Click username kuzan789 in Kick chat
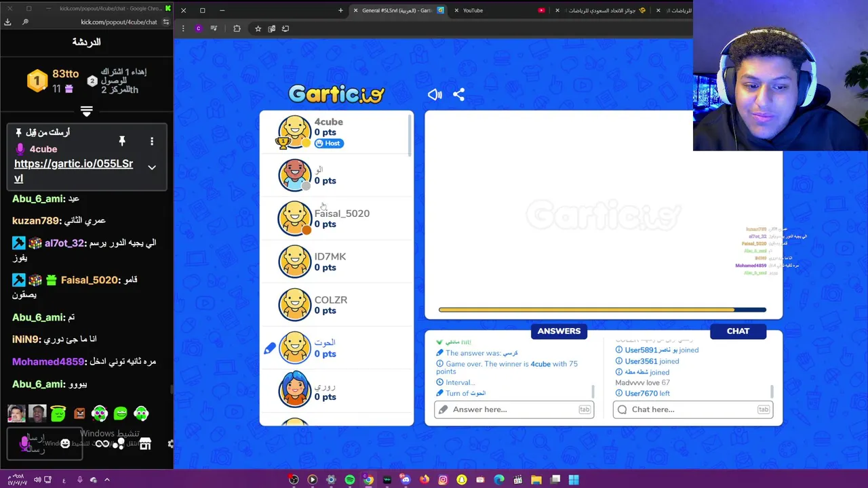The image size is (868, 488). (36, 221)
